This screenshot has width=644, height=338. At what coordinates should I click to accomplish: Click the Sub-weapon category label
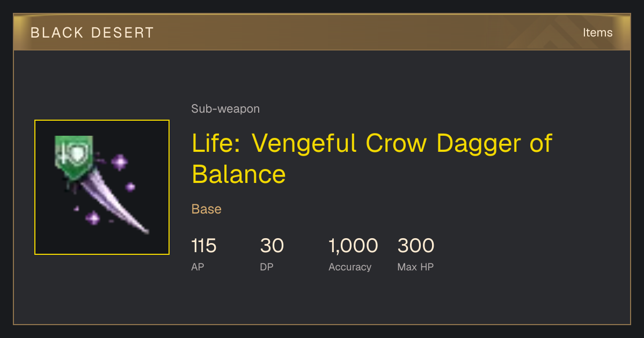tap(225, 109)
